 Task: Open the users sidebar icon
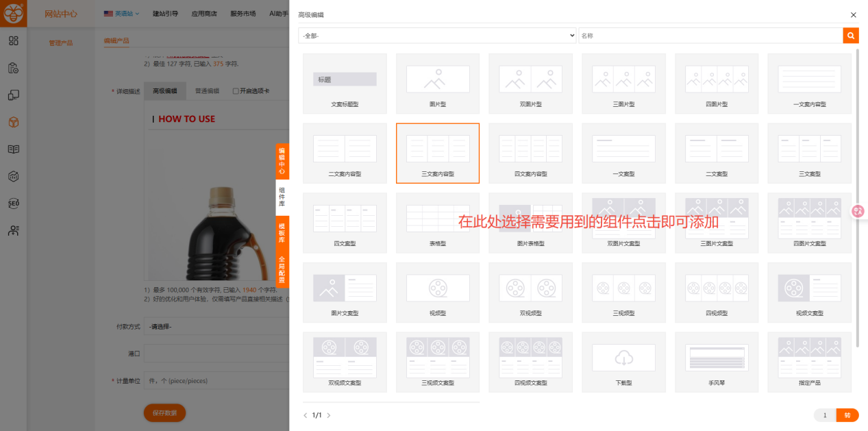click(x=13, y=231)
